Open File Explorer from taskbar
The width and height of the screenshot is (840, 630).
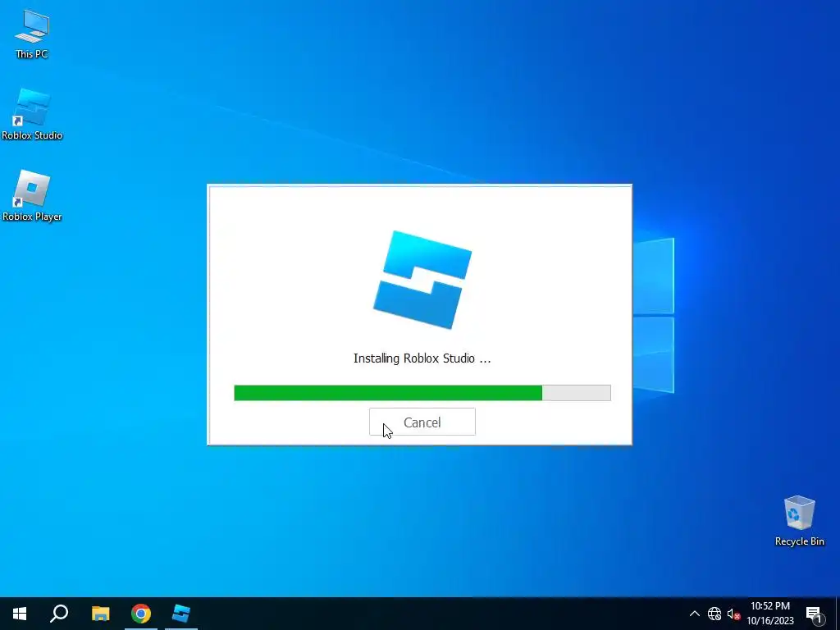pyautogui.click(x=100, y=614)
